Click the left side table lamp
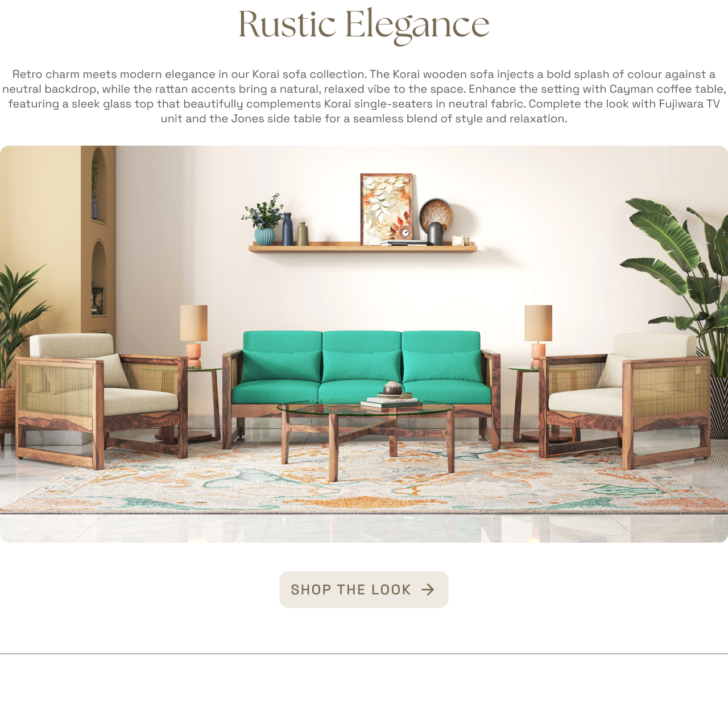The image size is (728, 711). tap(194, 336)
